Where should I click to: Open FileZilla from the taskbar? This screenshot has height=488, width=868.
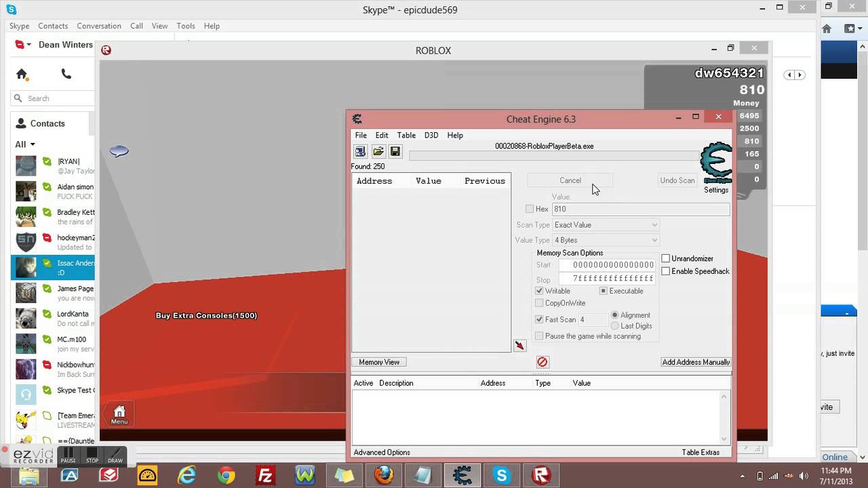265,476
